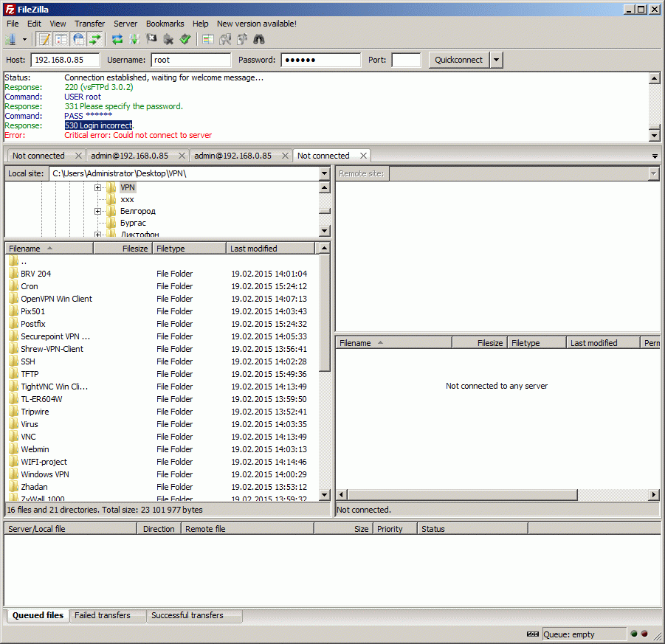Select the Postfix folder icon
This screenshot has height=644, width=665.
(x=13, y=324)
